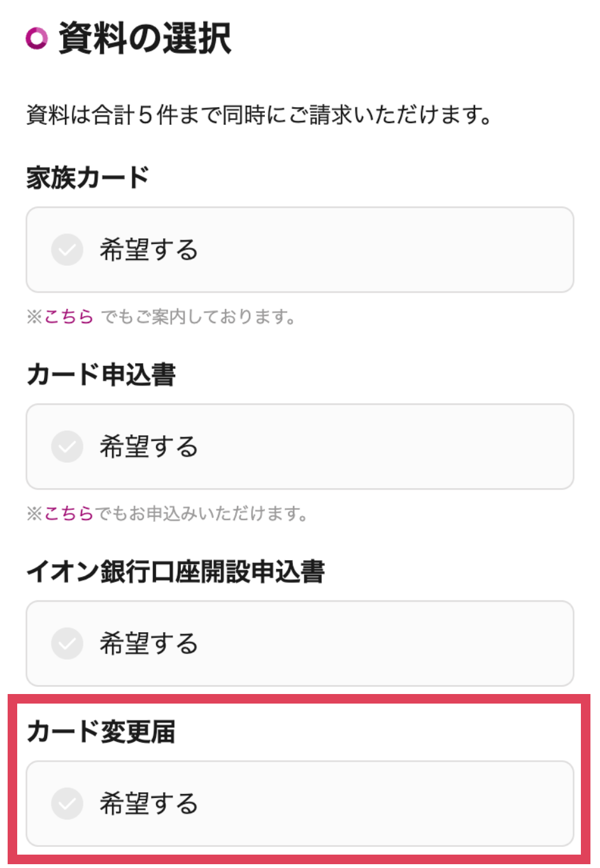Screen dimensions: 600x868
Task: Follow the こちら link below カード申込書
Action: click(69, 513)
